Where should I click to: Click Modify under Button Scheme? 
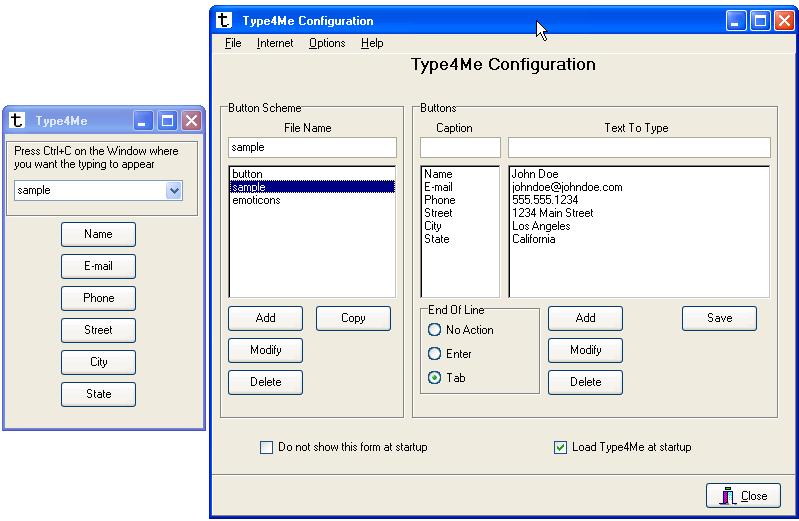point(265,350)
